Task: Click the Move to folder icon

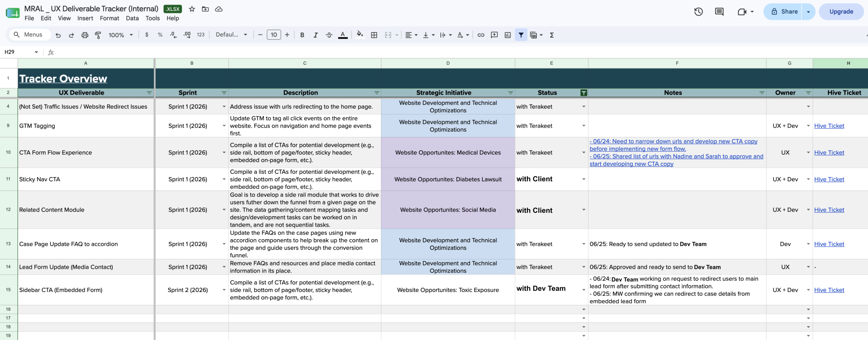Action: [205, 9]
